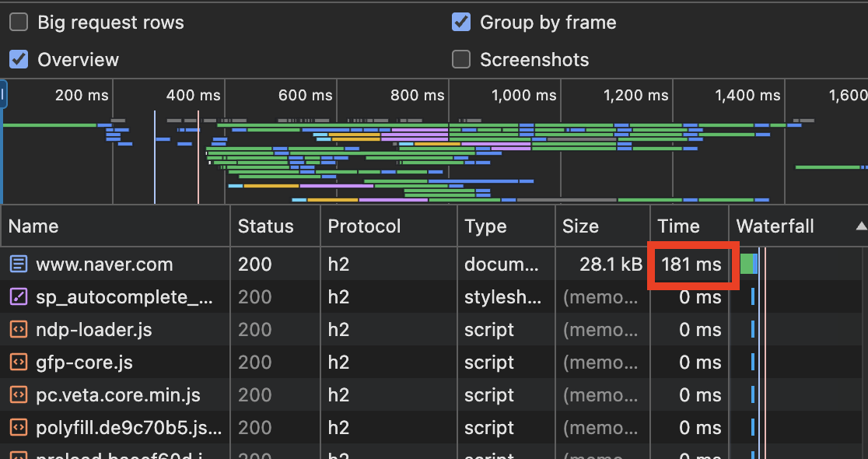Click the 400 ms mark on overview timeline

tap(193, 95)
